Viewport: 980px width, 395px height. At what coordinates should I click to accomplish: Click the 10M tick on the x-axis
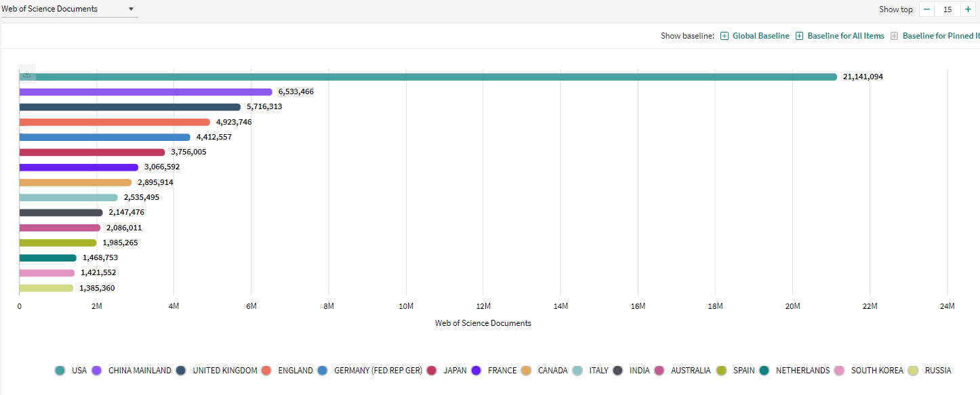(x=406, y=306)
